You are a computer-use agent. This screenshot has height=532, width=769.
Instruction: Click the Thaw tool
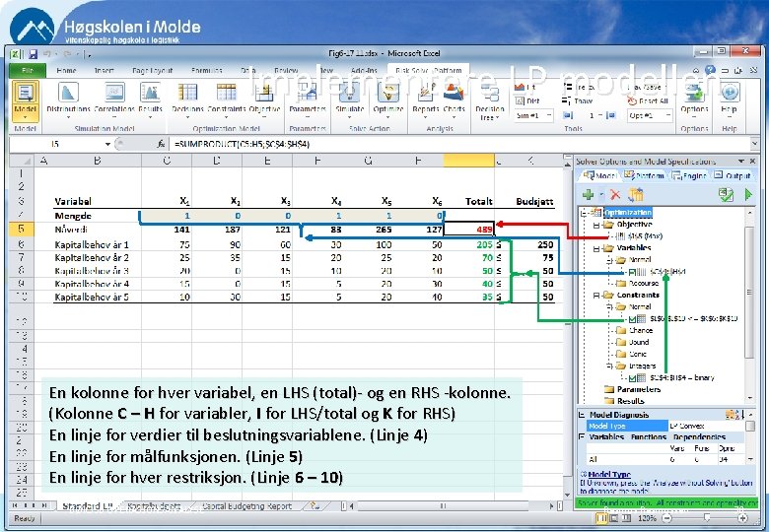point(577,100)
